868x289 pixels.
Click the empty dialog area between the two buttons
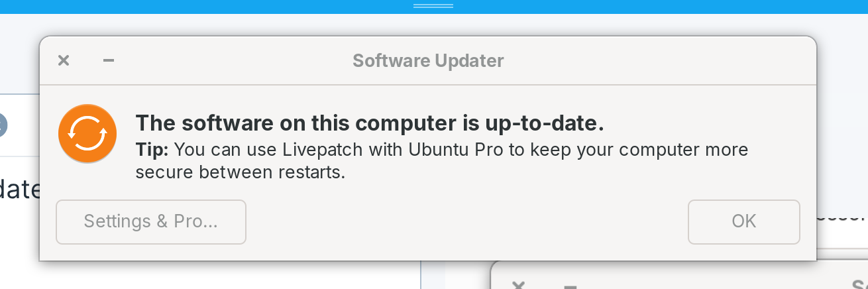464,222
